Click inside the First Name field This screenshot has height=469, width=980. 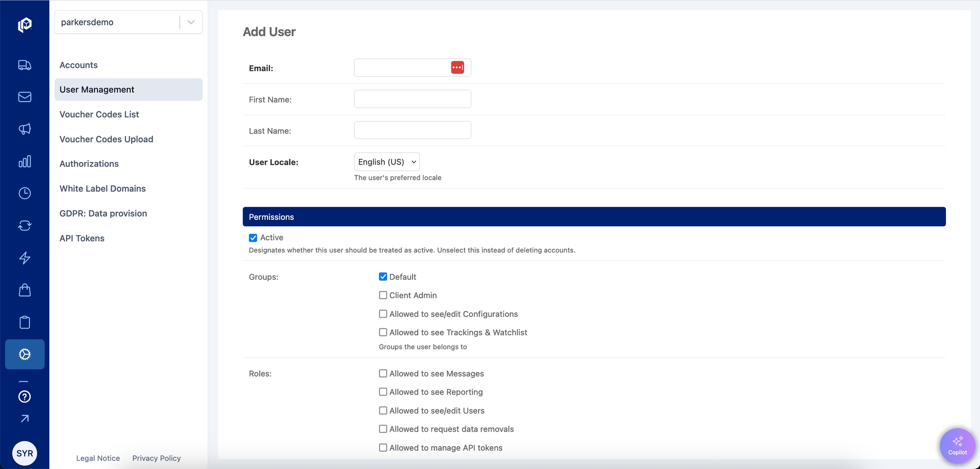click(412, 99)
